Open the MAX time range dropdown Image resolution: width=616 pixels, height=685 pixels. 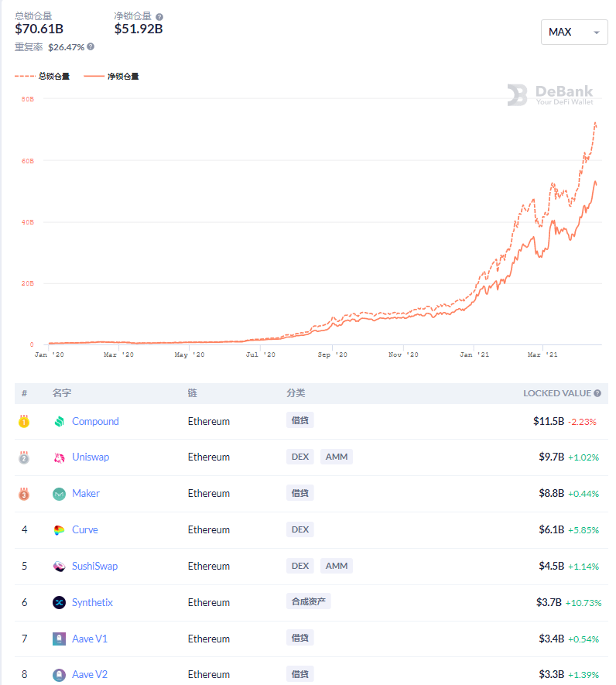pos(574,32)
